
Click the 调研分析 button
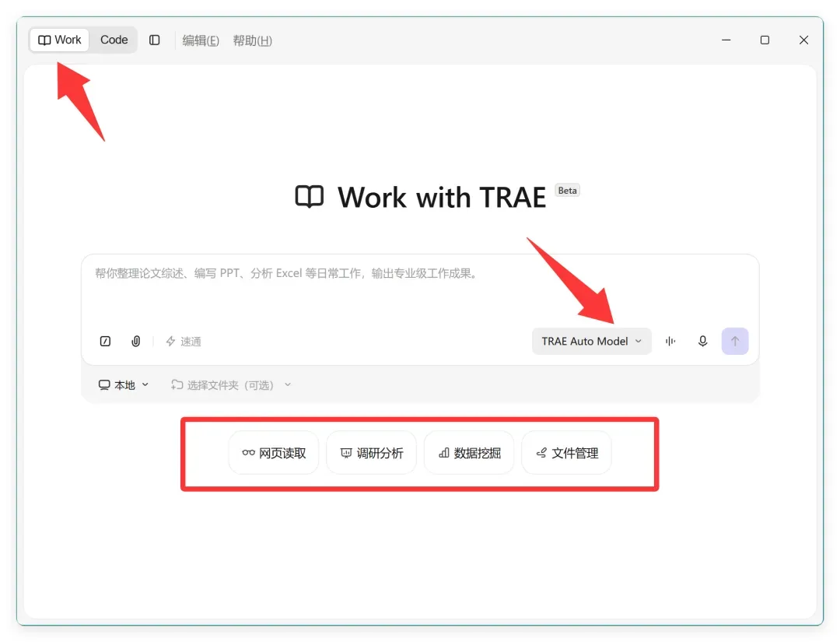pos(371,453)
